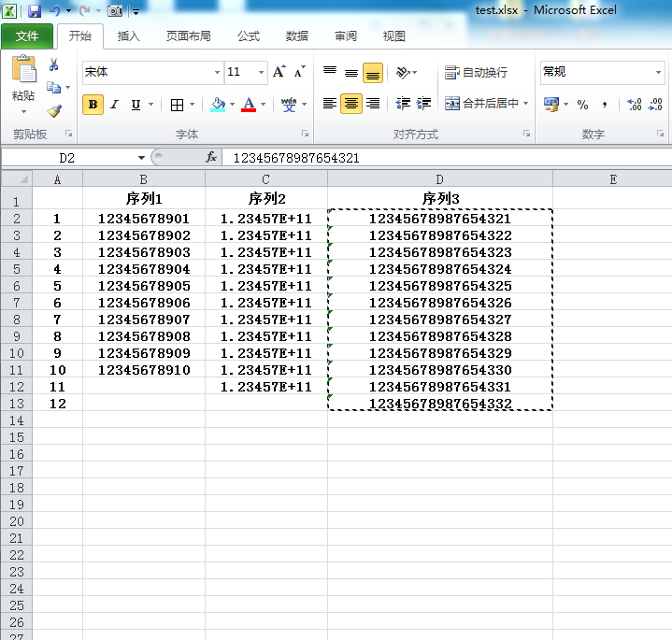This screenshot has width=672, height=640.
Task: Select cell containing 12345678987654330
Action: (440, 370)
